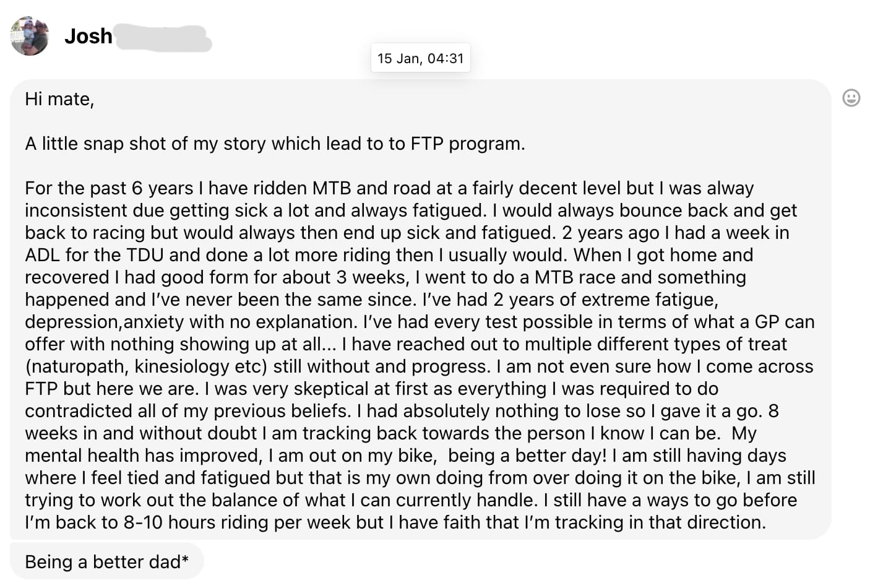The image size is (870, 588).
Task: Click the line starting 'FTP but here we are'
Action: [372, 389]
